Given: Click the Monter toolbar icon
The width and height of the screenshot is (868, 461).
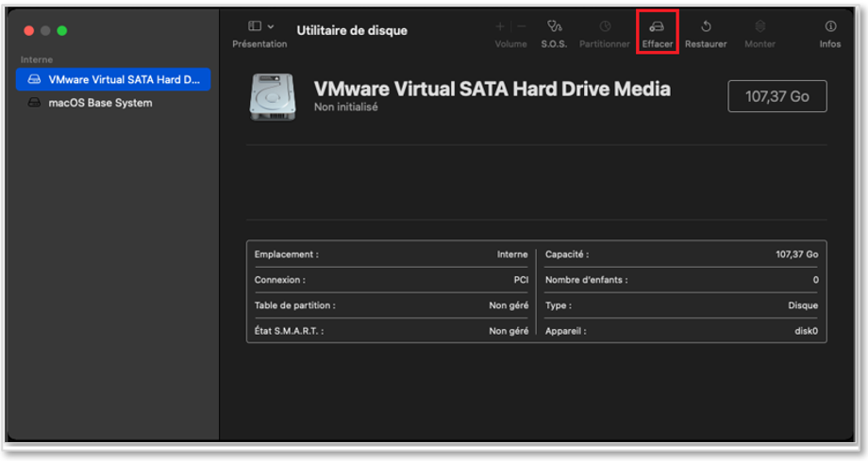Looking at the screenshot, I should pos(760,26).
